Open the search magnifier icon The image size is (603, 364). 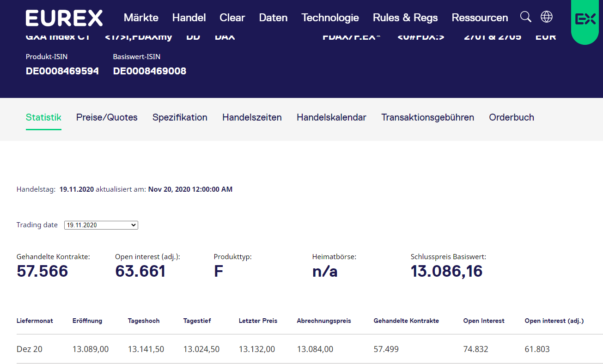525,17
